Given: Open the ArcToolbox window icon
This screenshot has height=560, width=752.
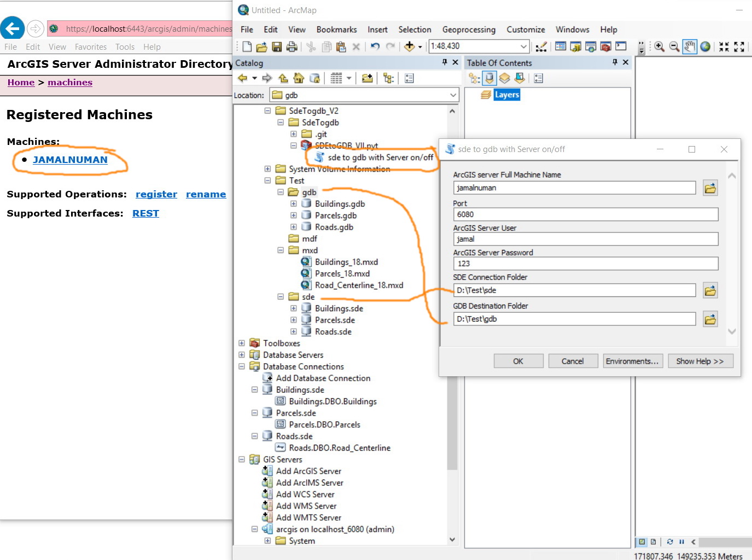Looking at the screenshot, I should pos(606,46).
